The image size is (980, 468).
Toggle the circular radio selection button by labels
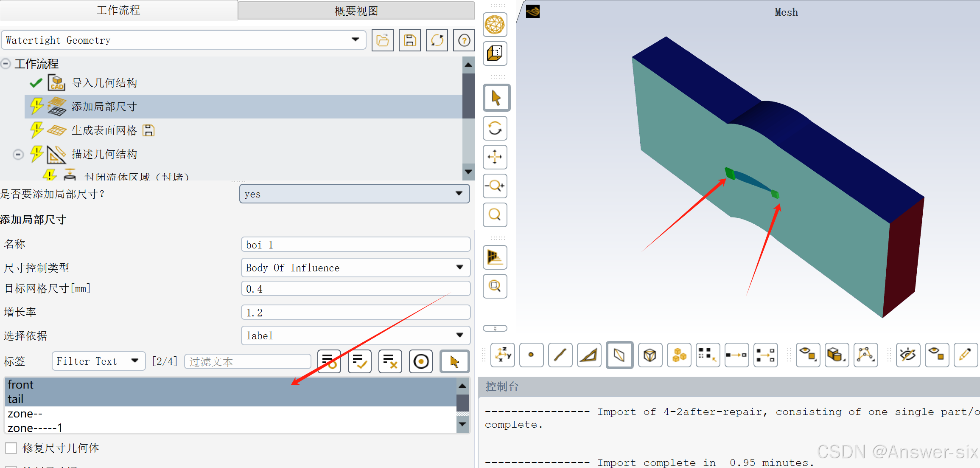421,362
